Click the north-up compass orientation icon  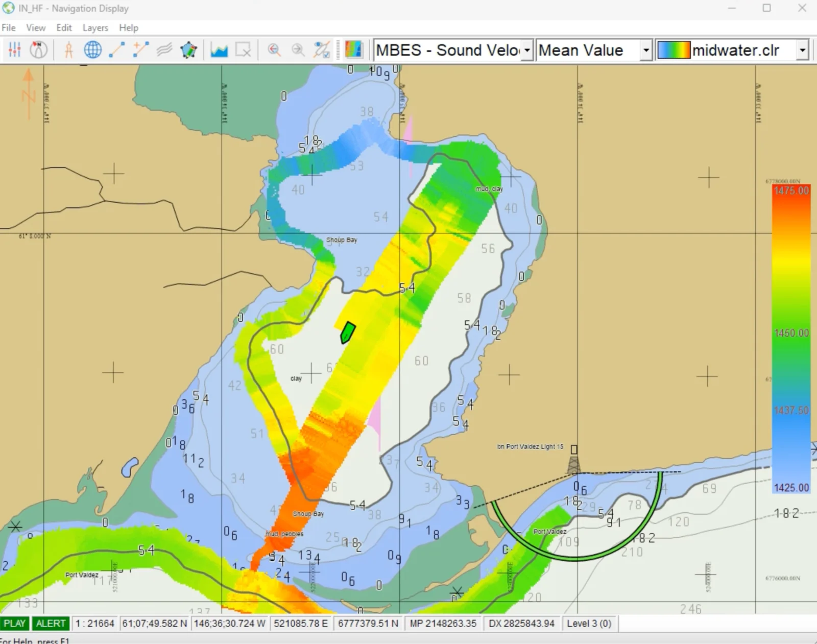tap(39, 50)
